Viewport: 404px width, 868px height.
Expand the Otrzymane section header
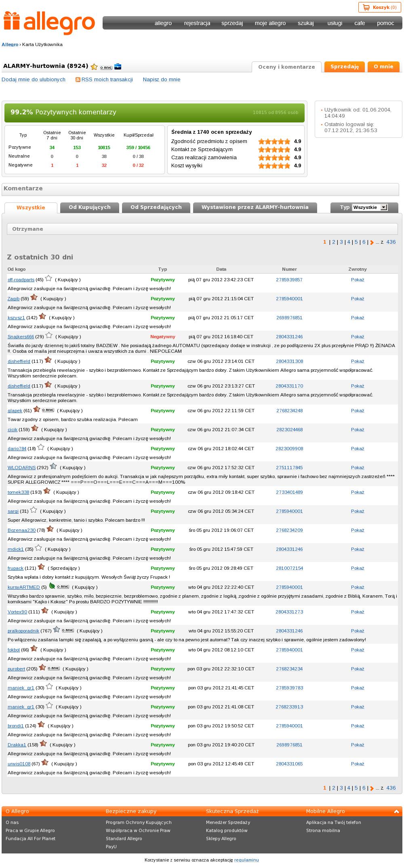(x=202, y=229)
